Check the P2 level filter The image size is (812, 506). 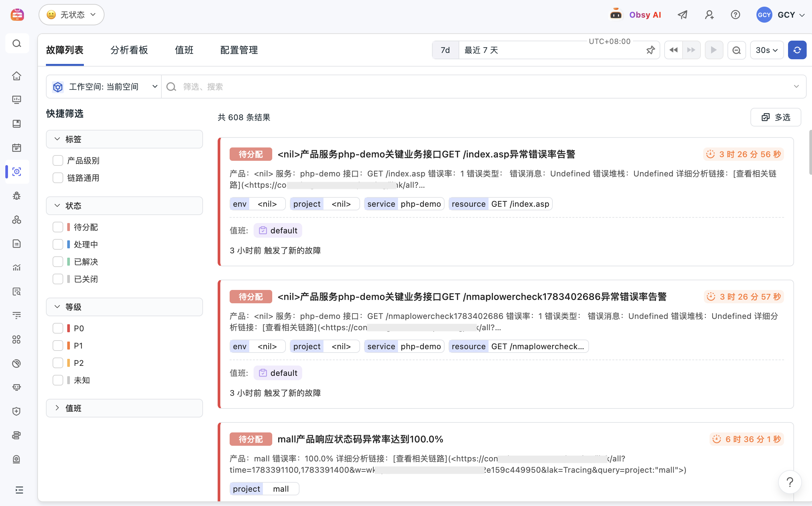click(x=58, y=363)
